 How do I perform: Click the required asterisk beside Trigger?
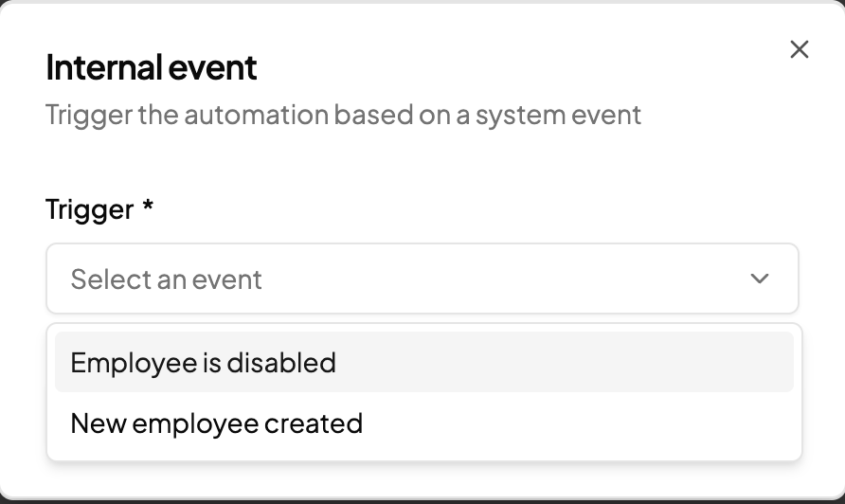click(148, 207)
